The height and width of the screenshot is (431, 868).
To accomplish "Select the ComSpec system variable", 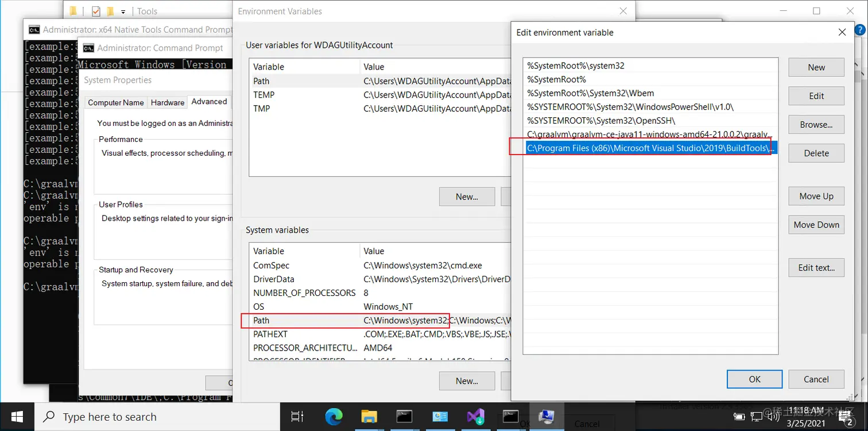I will [x=380, y=265].
